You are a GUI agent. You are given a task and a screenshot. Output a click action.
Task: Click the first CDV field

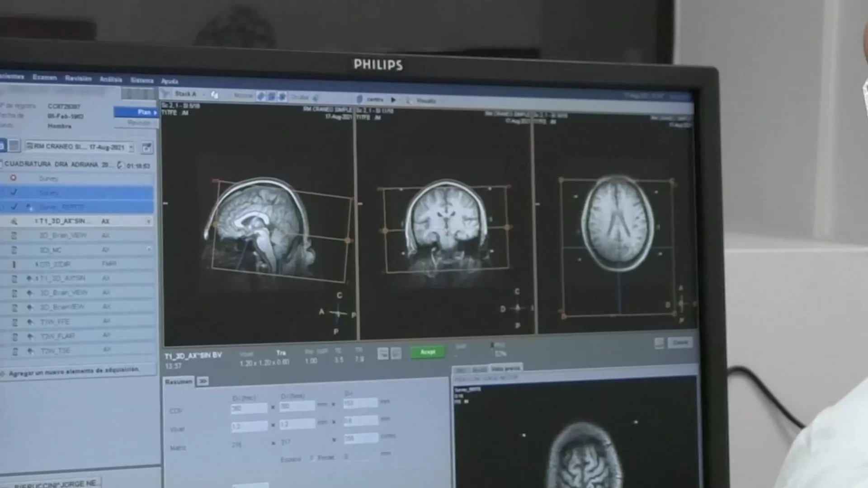pos(249,408)
